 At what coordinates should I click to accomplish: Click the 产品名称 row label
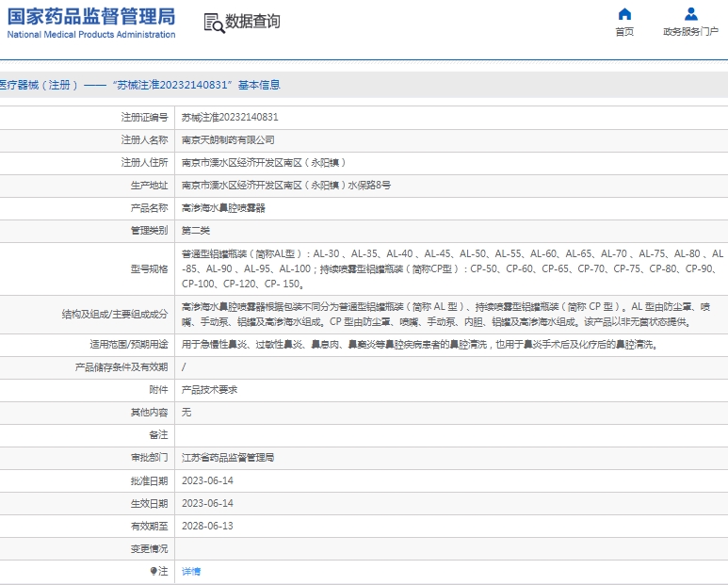pyautogui.click(x=149, y=208)
